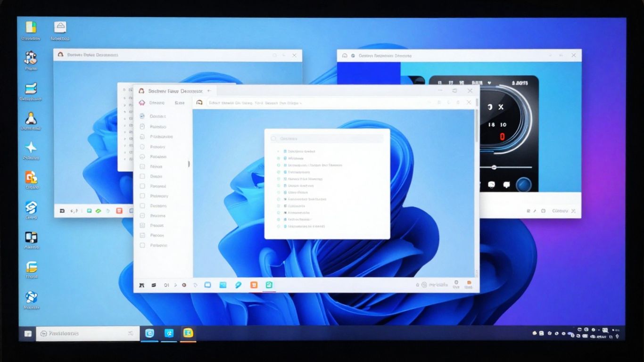Click the search field in the center dialog
The height and width of the screenshot is (362, 644).
click(327, 139)
